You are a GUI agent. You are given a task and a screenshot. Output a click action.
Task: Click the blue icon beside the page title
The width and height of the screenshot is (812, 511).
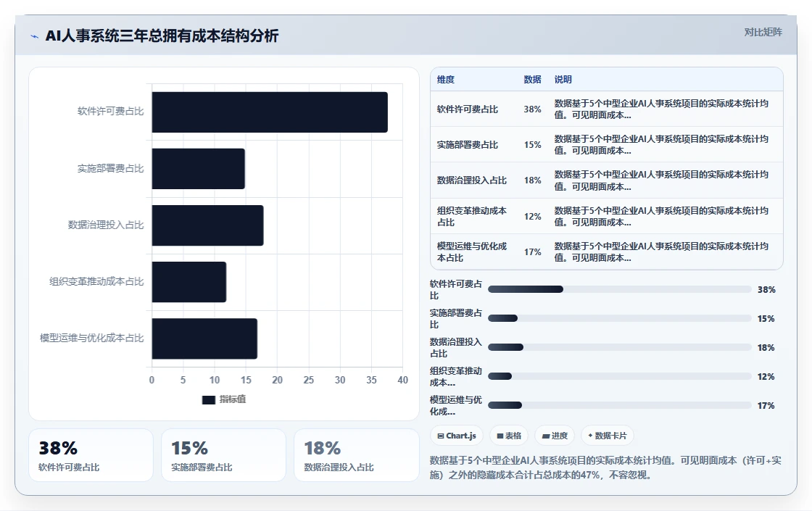(x=35, y=36)
